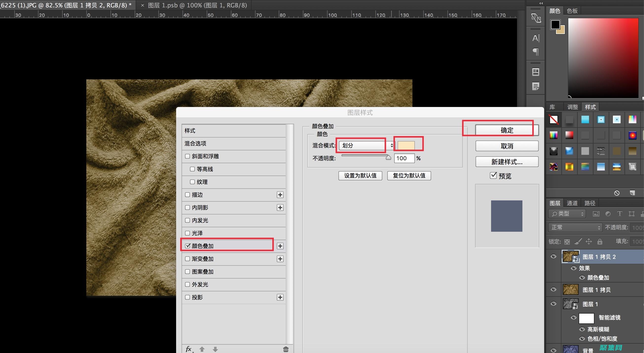Click the fx add-effect icon in the dialog

click(189, 349)
